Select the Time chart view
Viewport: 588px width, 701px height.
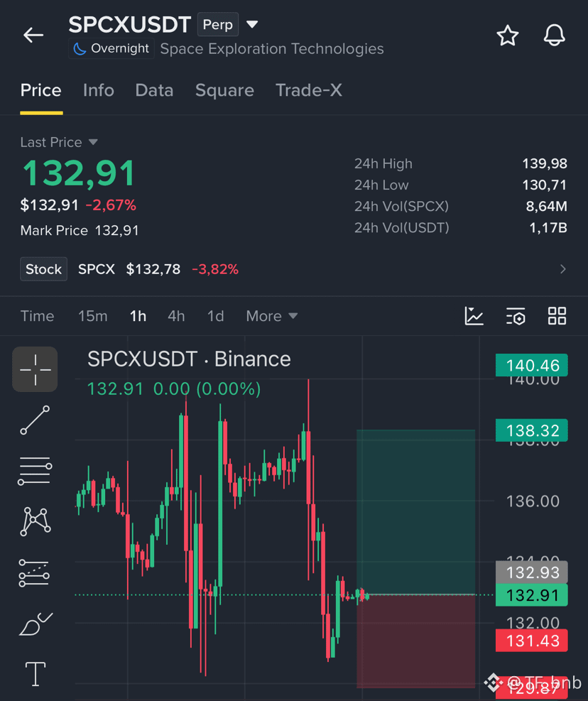click(x=38, y=316)
